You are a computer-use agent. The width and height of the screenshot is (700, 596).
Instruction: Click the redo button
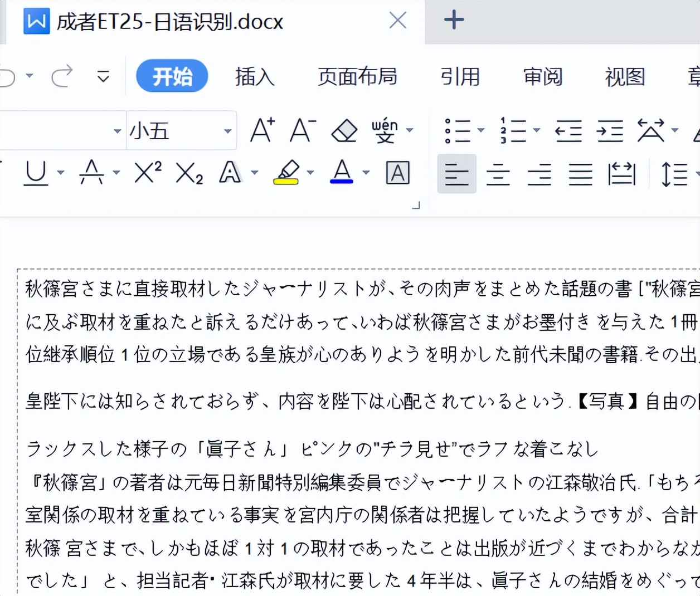coord(62,76)
